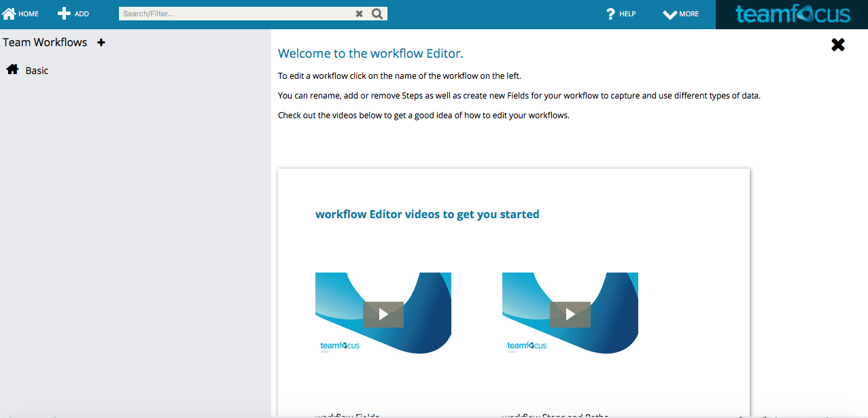Open the MORE menu label
The height and width of the screenshot is (418, 868).
click(689, 14)
